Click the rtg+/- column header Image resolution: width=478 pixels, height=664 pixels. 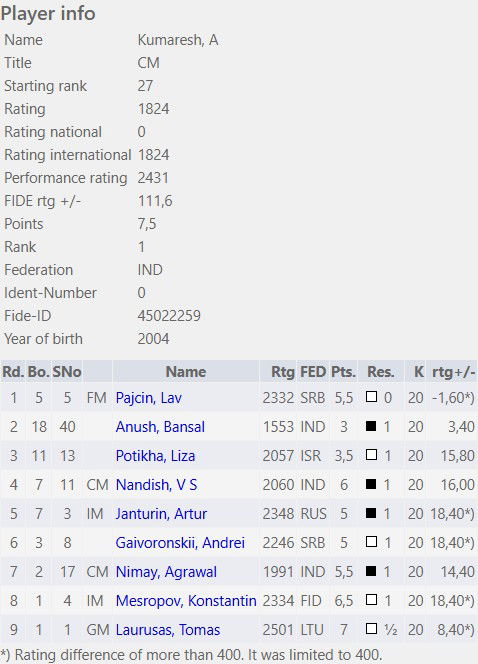[452, 372]
